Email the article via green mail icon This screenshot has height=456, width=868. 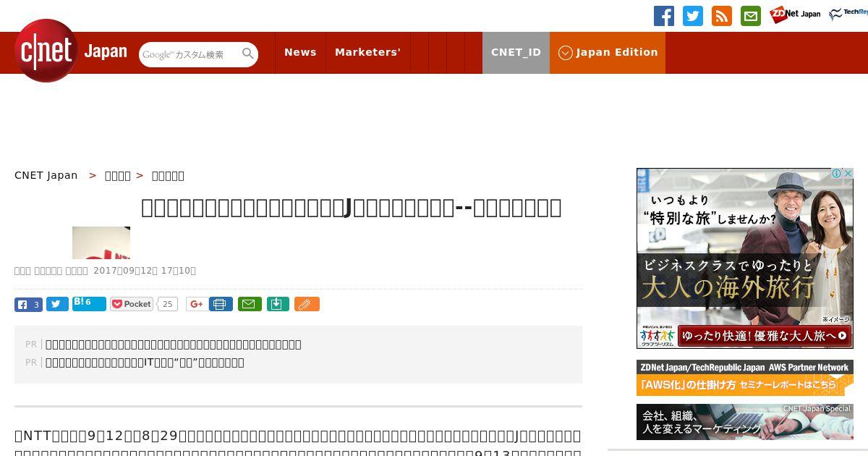click(250, 304)
